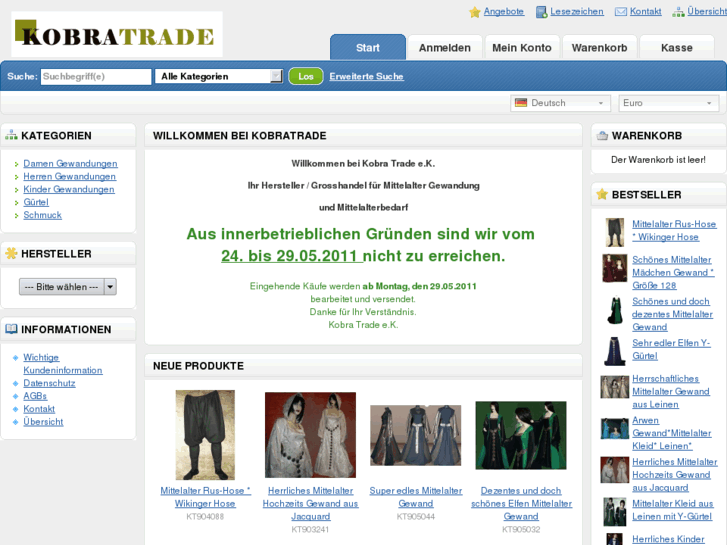Click the arrow bullet beside Schmuck
Viewport: 727px width, 545px height.
(x=16, y=216)
